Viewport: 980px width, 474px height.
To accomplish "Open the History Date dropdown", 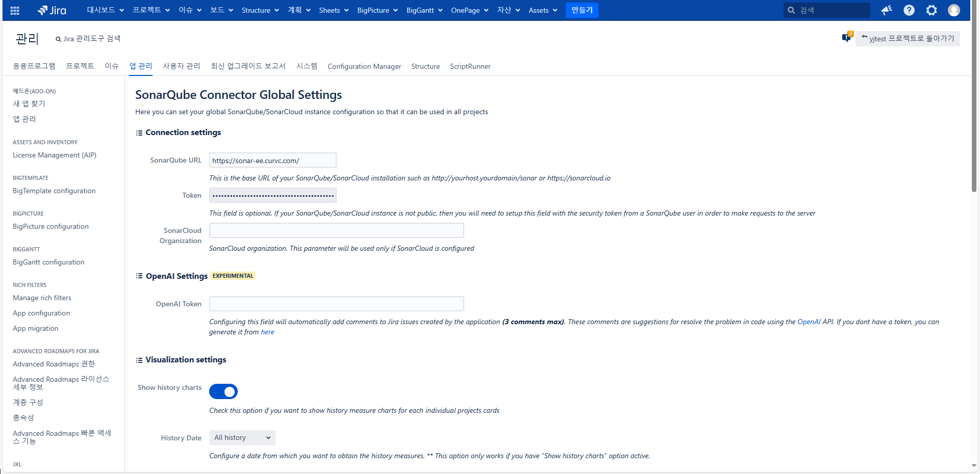I will pyautogui.click(x=242, y=438).
